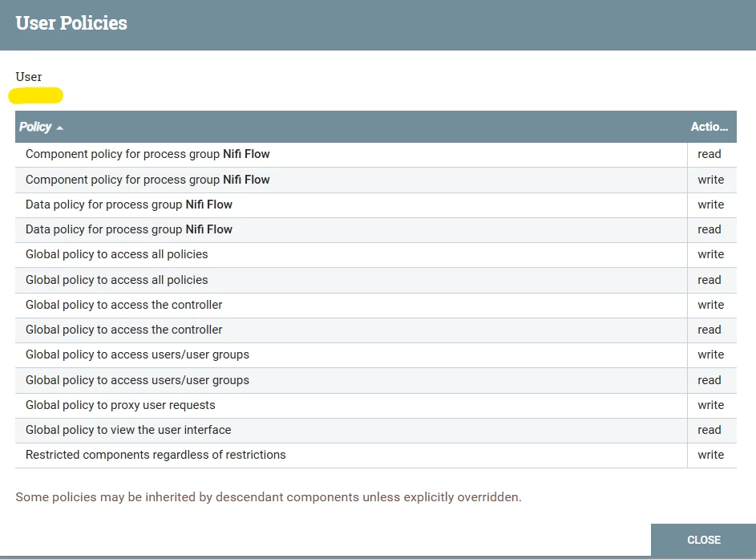The image size is (756, 559).
Task: Select 'Restricted components regardless of restrictions' text
Action: 156,456
